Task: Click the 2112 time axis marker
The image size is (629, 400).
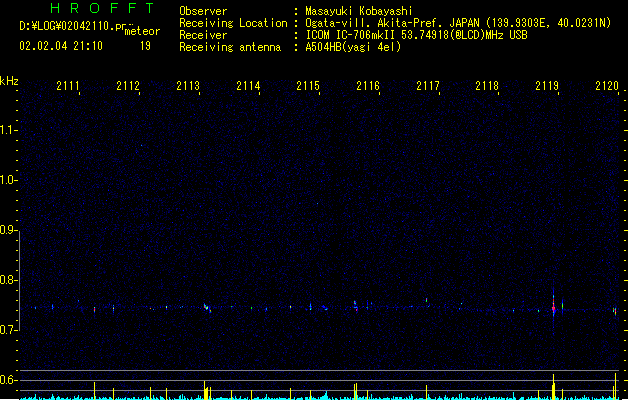Action: [x=128, y=86]
